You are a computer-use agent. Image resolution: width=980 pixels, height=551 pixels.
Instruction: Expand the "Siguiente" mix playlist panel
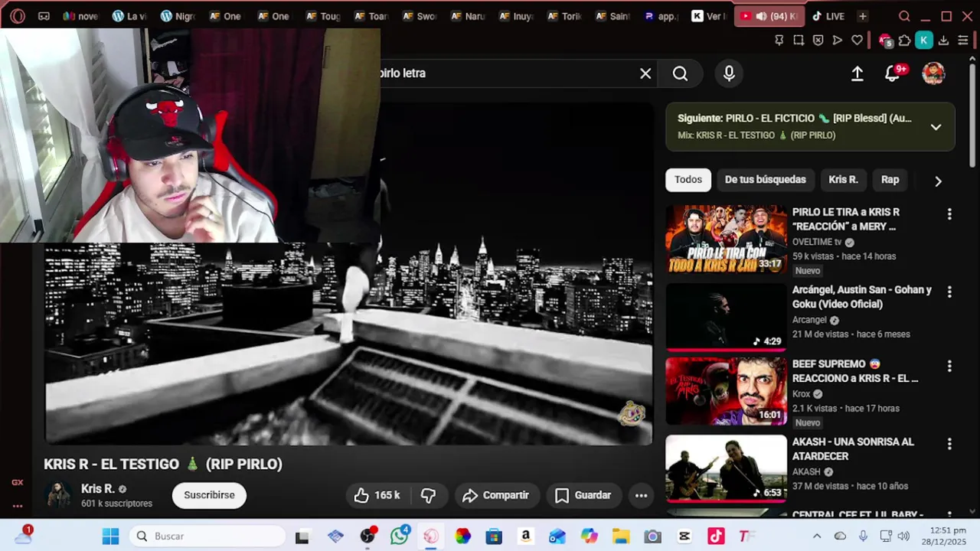pyautogui.click(x=936, y=127)
